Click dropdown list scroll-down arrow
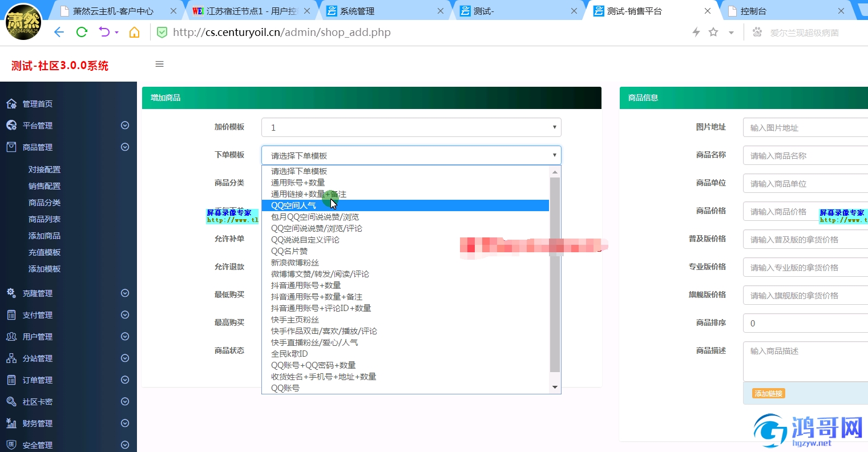 (x=555, y=388)
